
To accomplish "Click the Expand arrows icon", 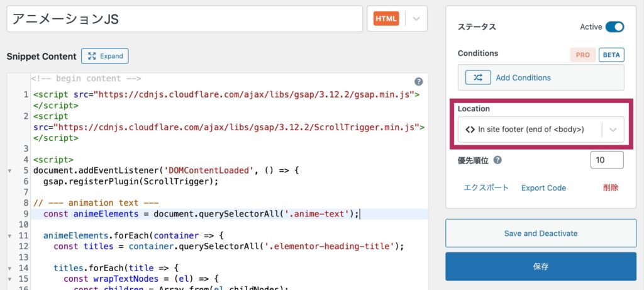I will pos(92,56).
